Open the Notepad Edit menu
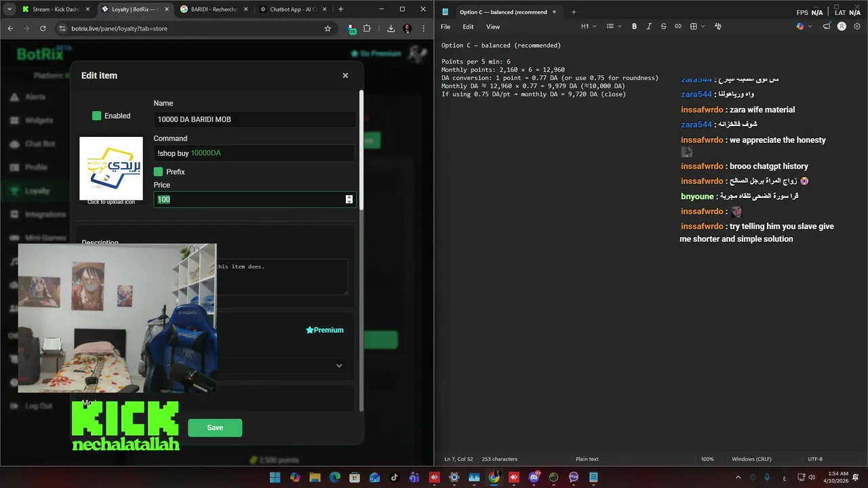This screenshot has width=868, height=488. pos(468,26)
